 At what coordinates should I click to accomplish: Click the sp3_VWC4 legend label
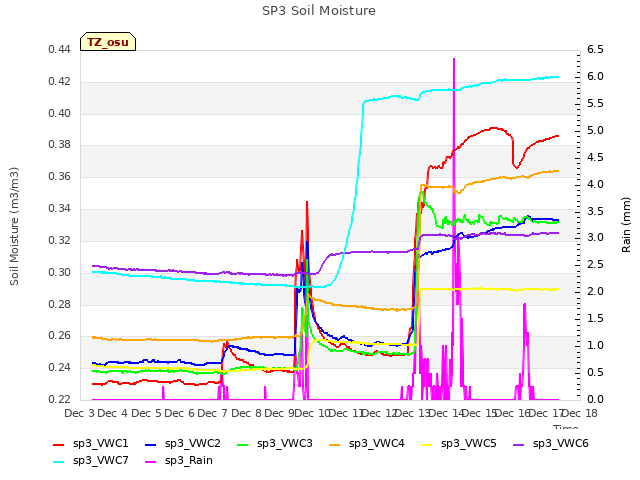click(x=377, y=443)
